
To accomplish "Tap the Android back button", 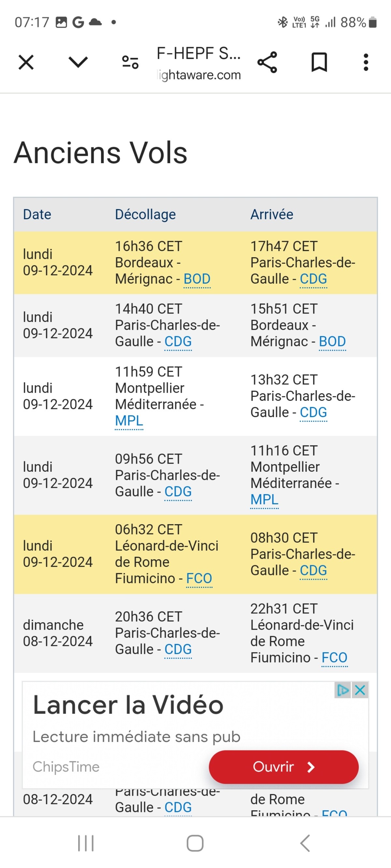I will tap(305, 843).
